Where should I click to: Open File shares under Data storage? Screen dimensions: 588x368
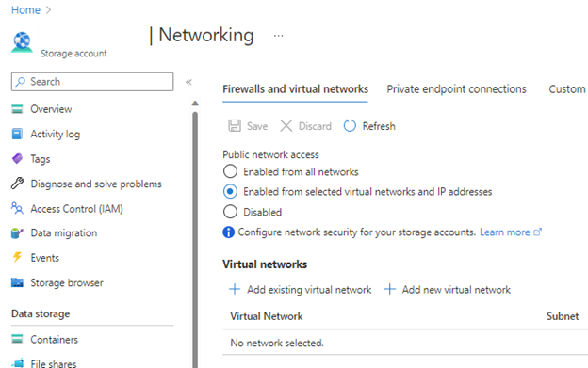[x=54, y=363]
